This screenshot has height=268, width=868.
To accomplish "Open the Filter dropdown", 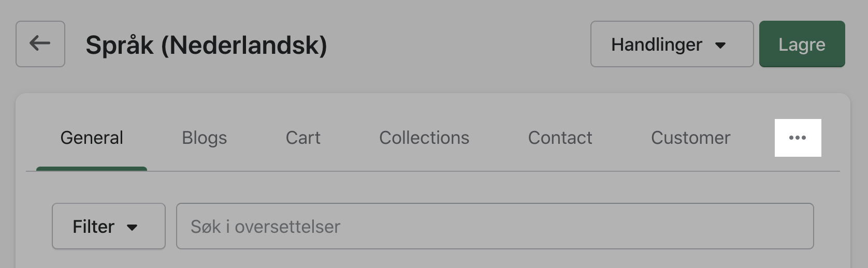I will click(x=108, y=226).
